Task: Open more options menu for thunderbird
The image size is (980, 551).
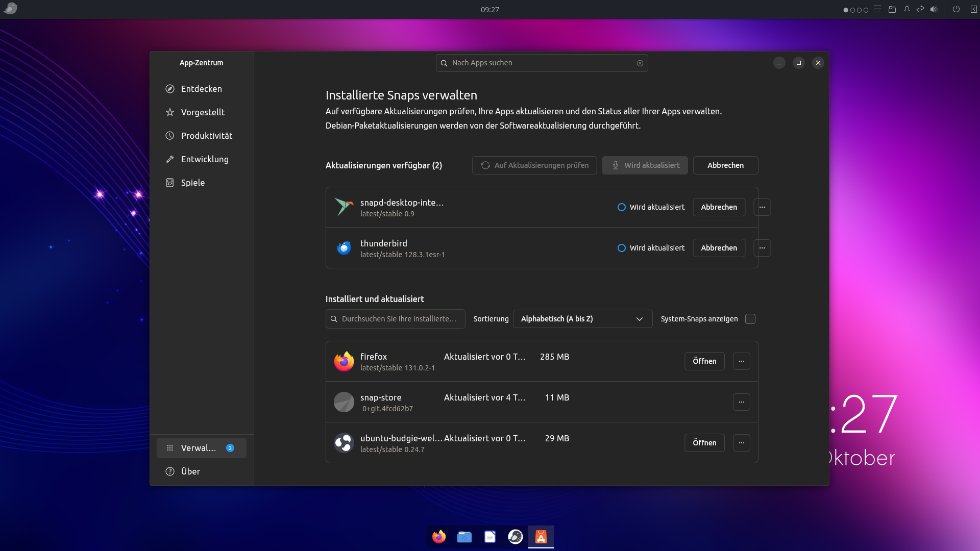Action: click(762, 248)
